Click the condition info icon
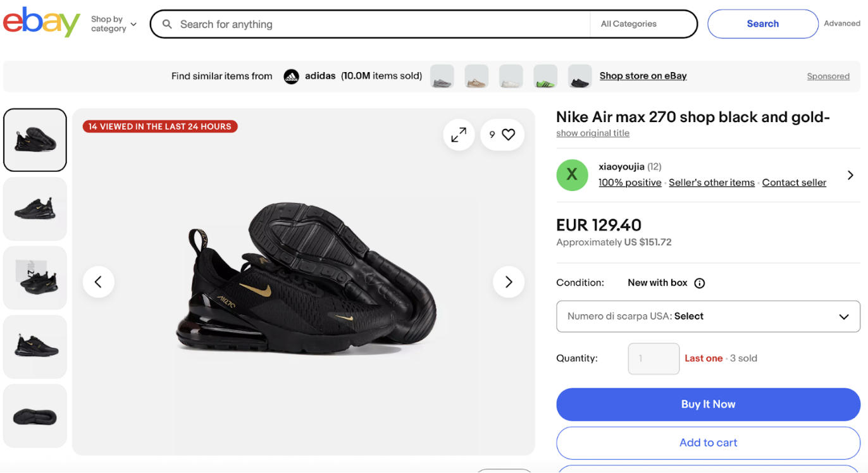Image resolution: width=868 pixels, height=473 pixels. click(x=699, y=283)
